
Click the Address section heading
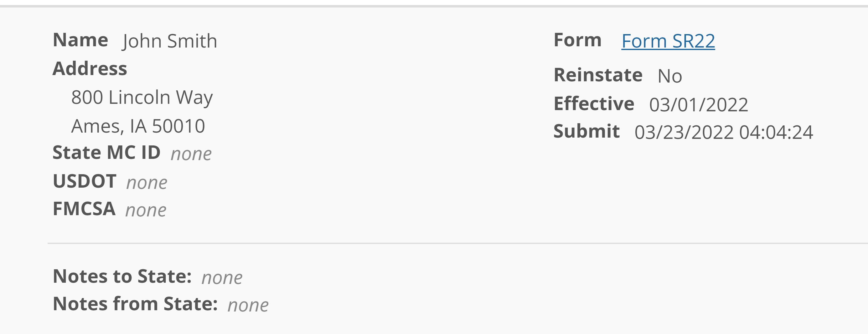(x=90, y=69)
